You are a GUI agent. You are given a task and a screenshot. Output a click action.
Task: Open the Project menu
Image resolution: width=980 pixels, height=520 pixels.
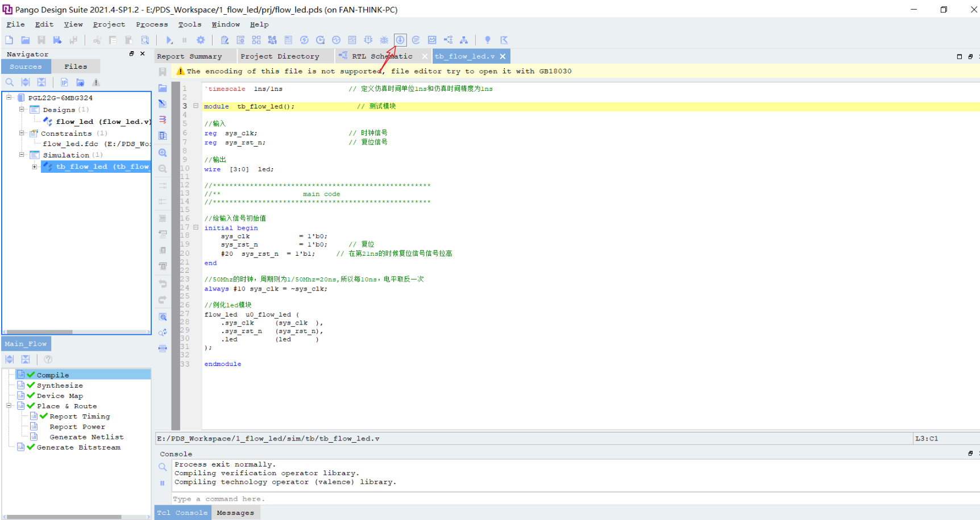[x=109, y=24]
